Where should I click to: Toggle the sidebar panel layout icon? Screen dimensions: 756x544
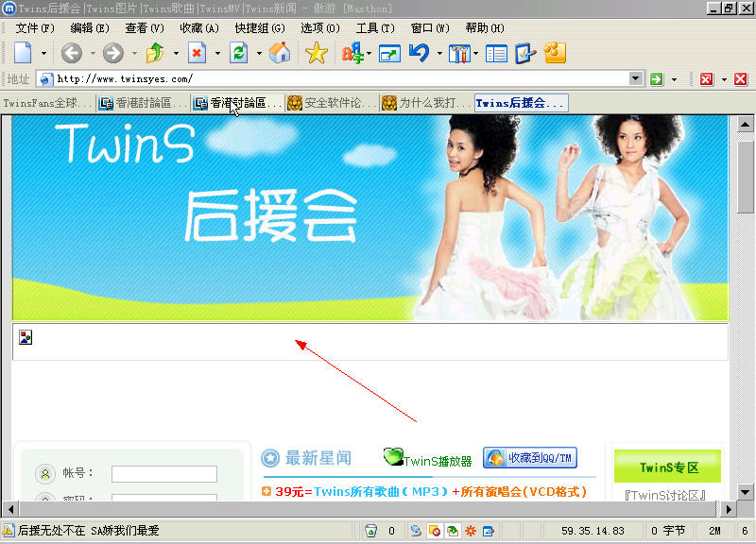(x=496, y=54)
